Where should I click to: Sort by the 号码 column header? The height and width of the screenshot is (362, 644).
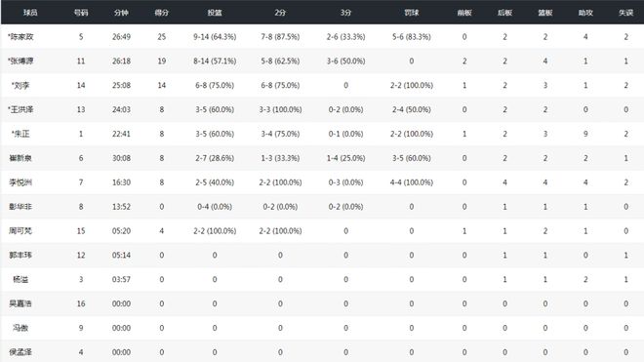pos(81,13)
